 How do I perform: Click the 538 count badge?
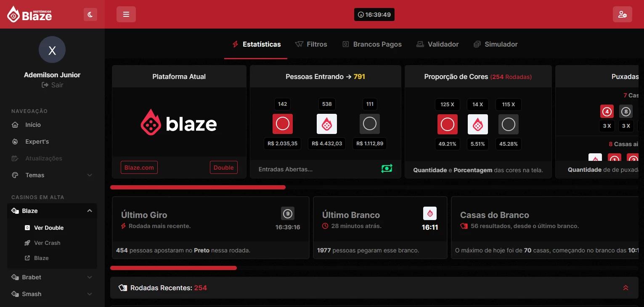(327, 104)
